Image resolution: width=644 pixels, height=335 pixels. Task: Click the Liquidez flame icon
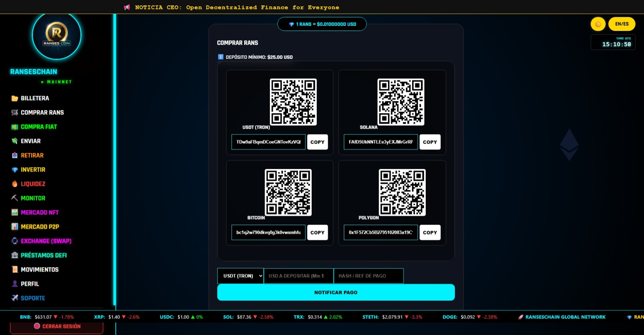tap(14, 184)
